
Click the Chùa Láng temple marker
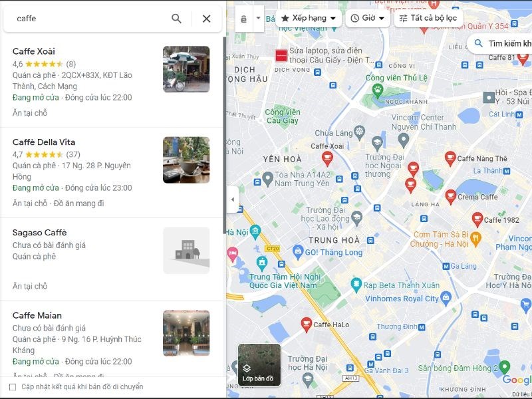click(x=360, y=132)
